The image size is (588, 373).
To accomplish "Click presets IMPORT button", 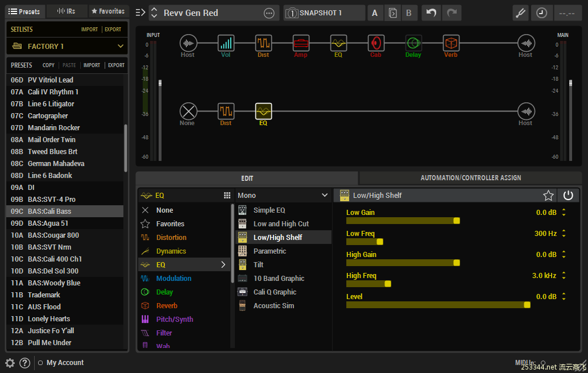I will [92, 65].
